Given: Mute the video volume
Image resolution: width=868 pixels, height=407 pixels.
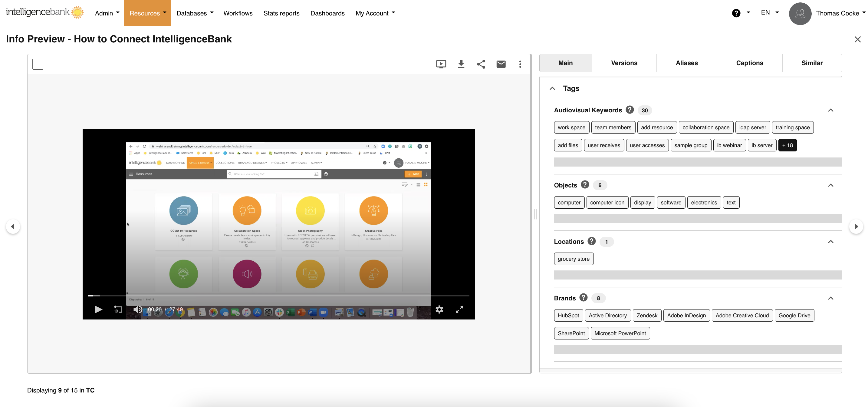Looking at the screenshot, I should point(137,309).
